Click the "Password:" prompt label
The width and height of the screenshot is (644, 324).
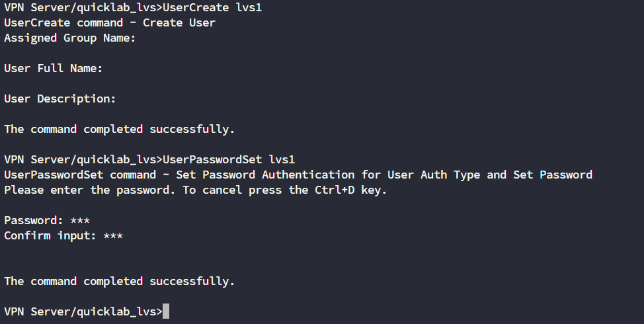pos(34,220)
